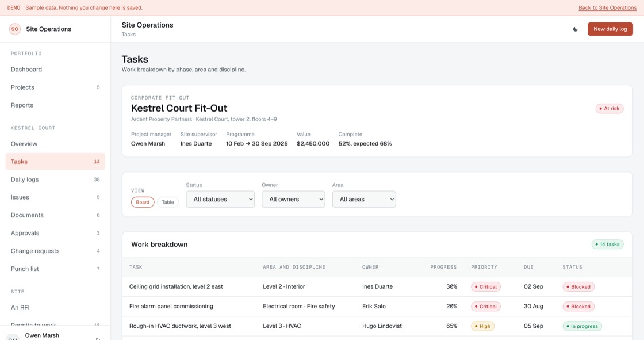Toggle dark mode with the moon icon

point(576,29)
